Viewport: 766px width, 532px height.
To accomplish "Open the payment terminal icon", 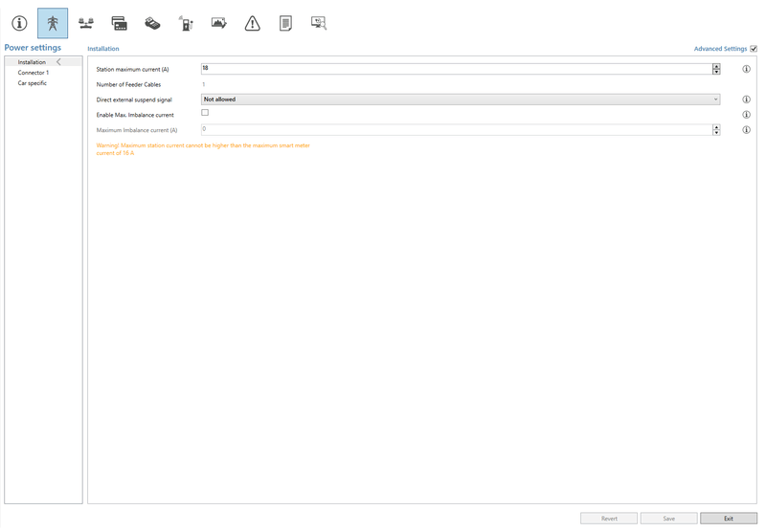I will [x=152, y=23].
